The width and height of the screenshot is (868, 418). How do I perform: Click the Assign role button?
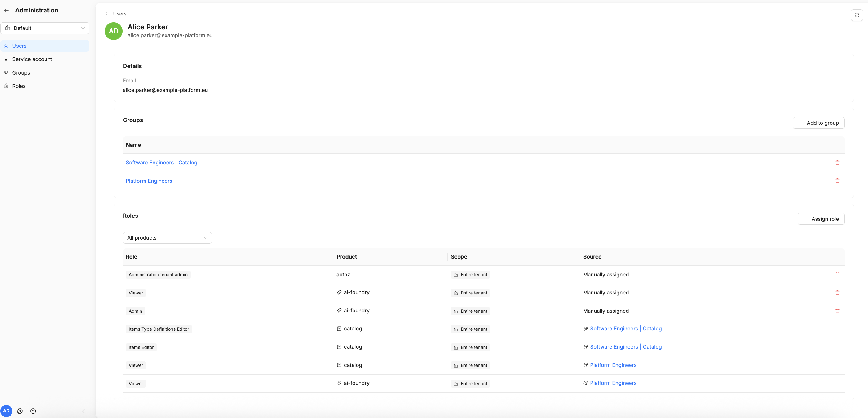821,219
